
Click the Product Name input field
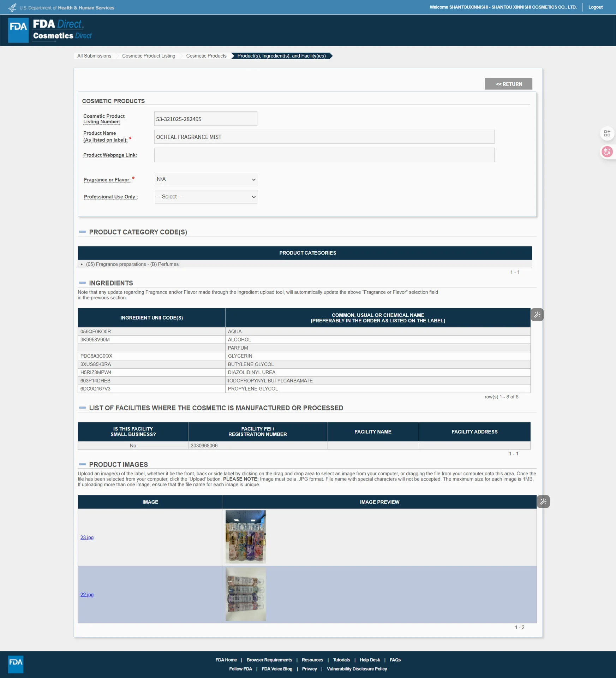click(324, 137)
